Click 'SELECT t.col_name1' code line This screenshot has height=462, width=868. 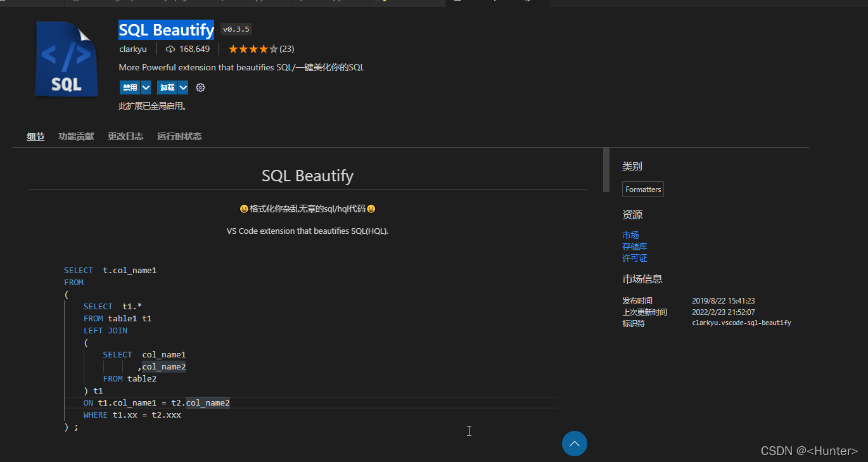pyautogui.click(x=110, y=270)
